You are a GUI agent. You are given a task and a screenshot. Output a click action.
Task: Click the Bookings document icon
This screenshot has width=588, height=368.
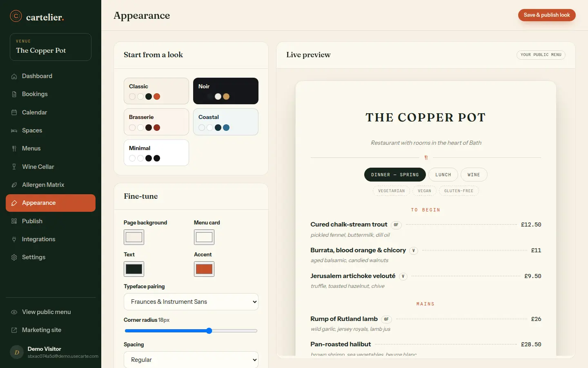tap(14, 94)
